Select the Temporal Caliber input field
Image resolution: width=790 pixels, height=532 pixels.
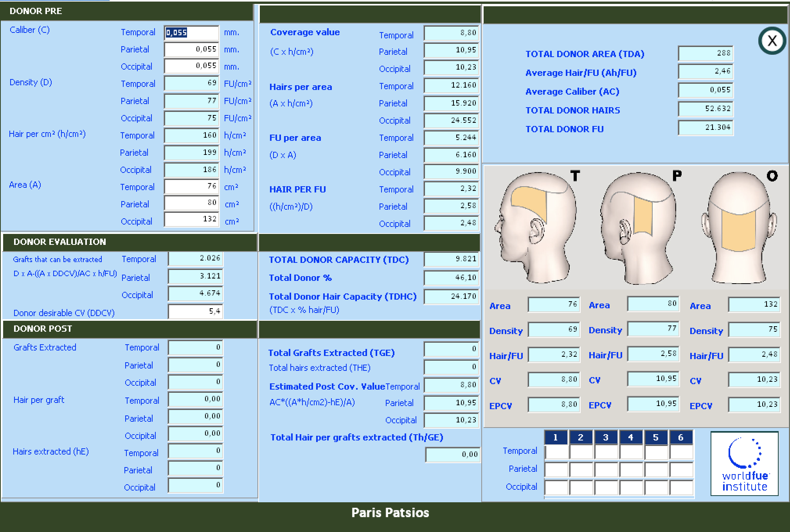point(191,32)
